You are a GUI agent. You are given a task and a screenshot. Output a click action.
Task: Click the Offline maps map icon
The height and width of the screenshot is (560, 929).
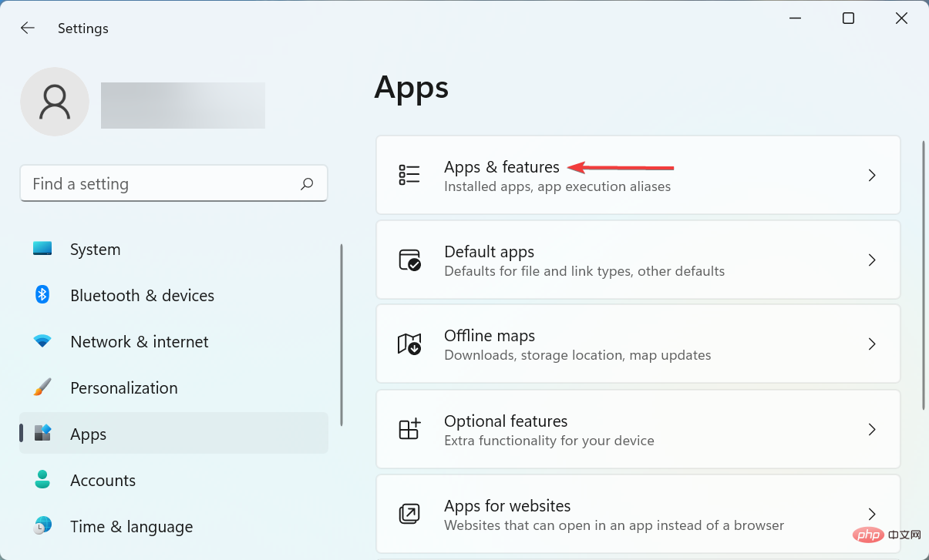410,344
